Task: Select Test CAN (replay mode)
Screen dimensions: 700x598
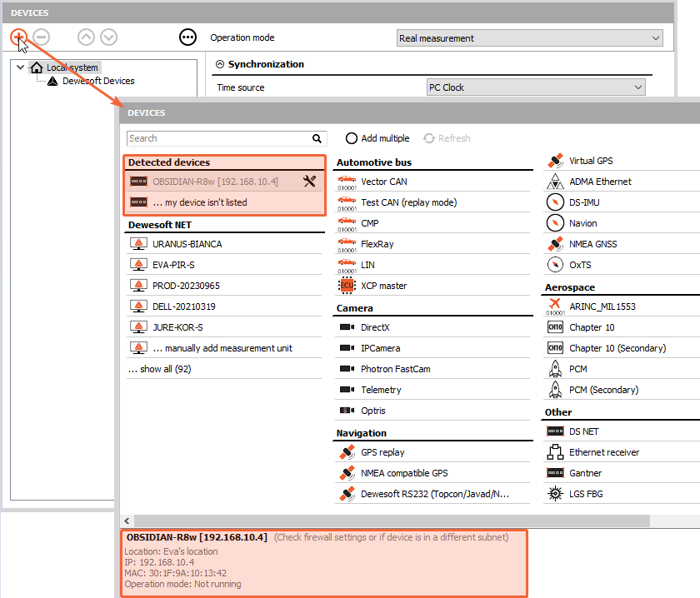Action: (x=432, y=202)
